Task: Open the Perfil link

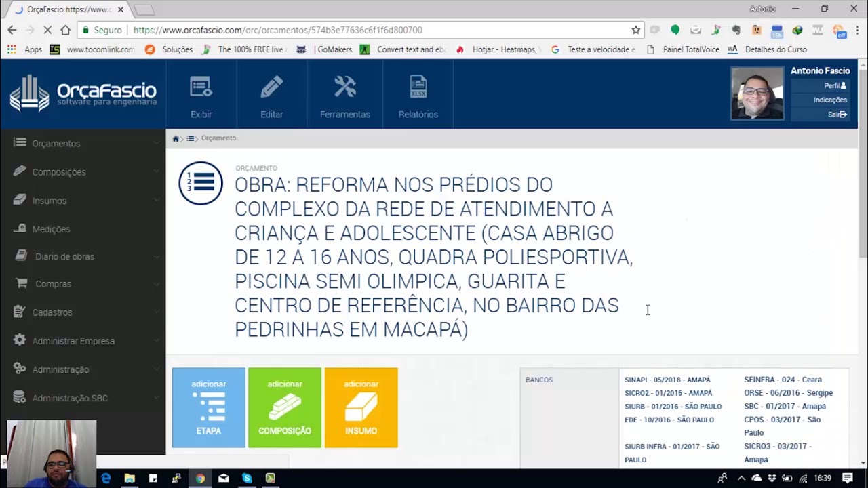Action: [x=835, y=85]
